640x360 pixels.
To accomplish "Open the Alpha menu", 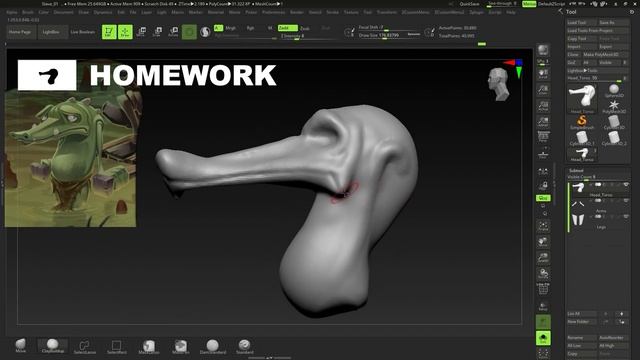I will click(x=12, y=12).
